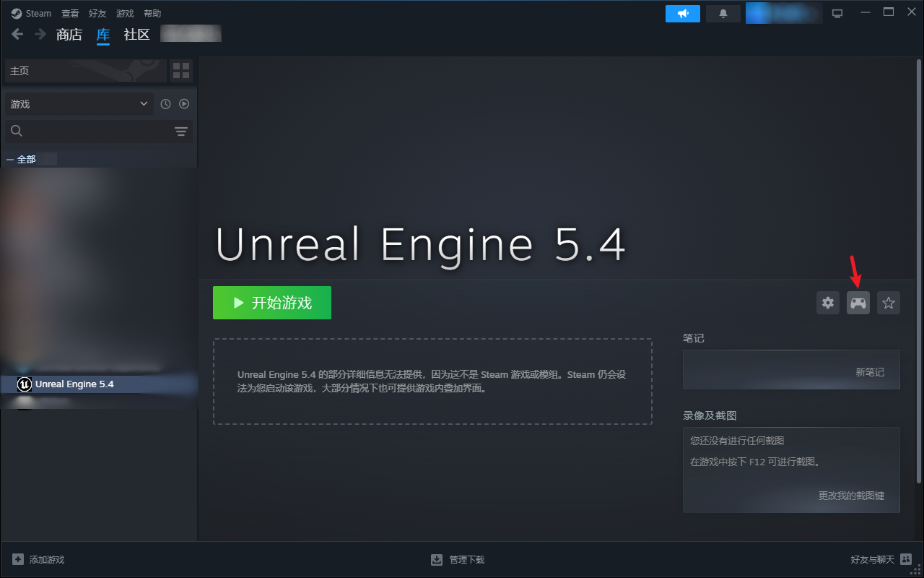Viewport: 924px width, 578px height.
Task: Click the clock recent-activity sort icon
Action: pos(165,104)
